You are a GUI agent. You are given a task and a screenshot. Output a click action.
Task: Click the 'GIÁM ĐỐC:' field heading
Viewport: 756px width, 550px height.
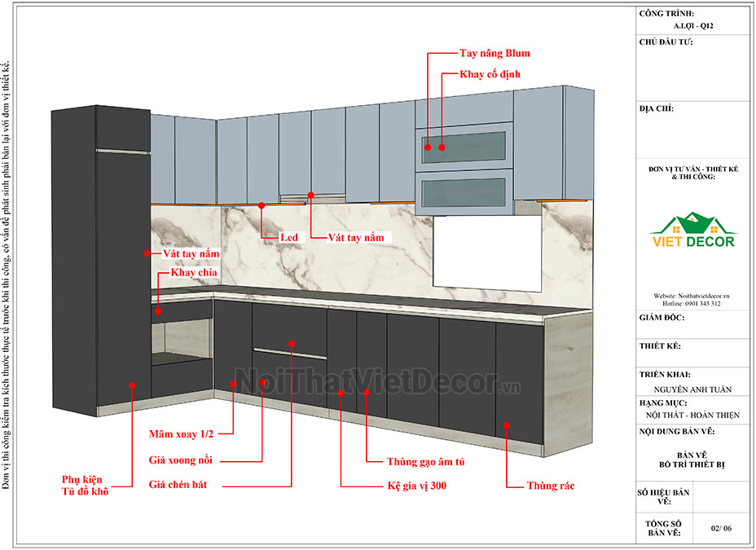[x=662, y=318]
